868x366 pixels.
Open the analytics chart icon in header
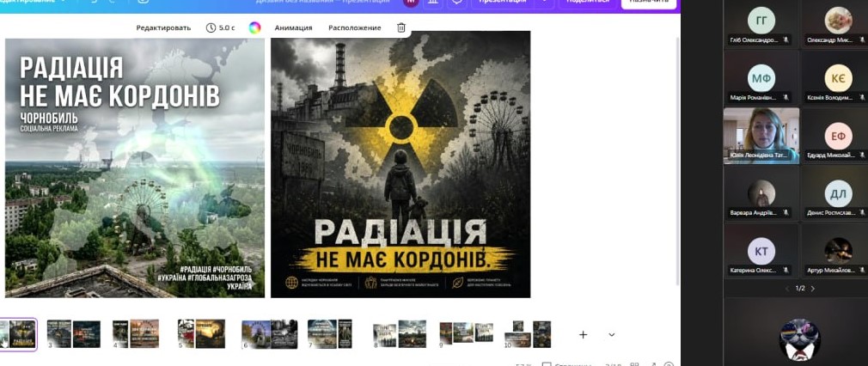click(x=432, y=2)
